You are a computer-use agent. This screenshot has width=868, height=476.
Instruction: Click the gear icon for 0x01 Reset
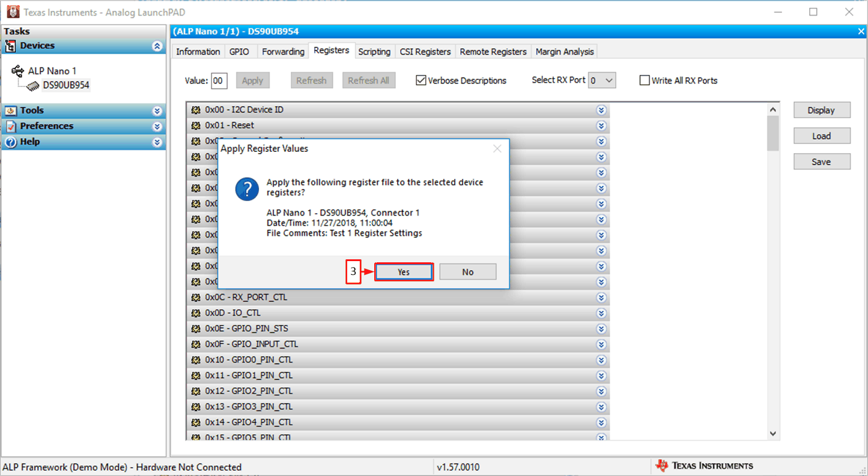195,125
